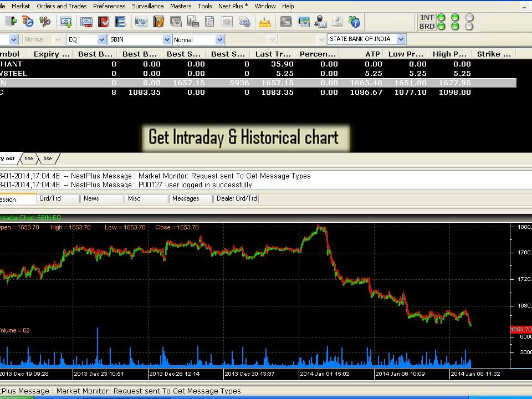Viewport: 532px width, 399px height.
Task: Select the Dealer Ord/Trd tab
Action: (x=236, y=198)
